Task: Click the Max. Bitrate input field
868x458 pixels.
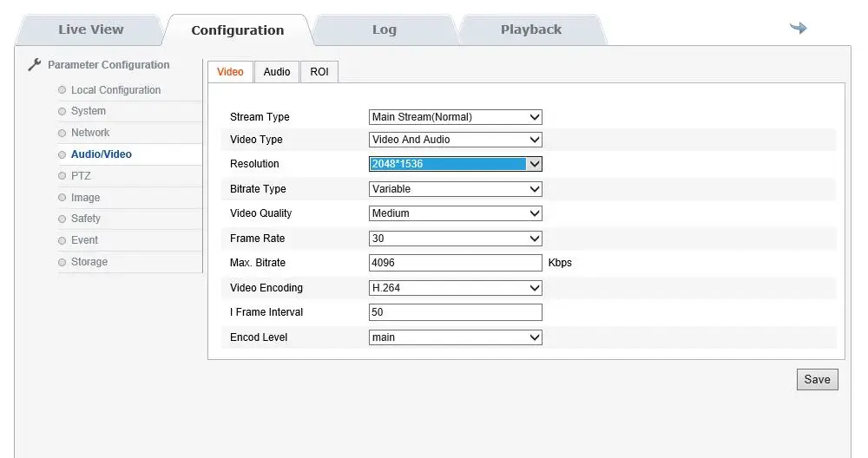Action: 455,263
